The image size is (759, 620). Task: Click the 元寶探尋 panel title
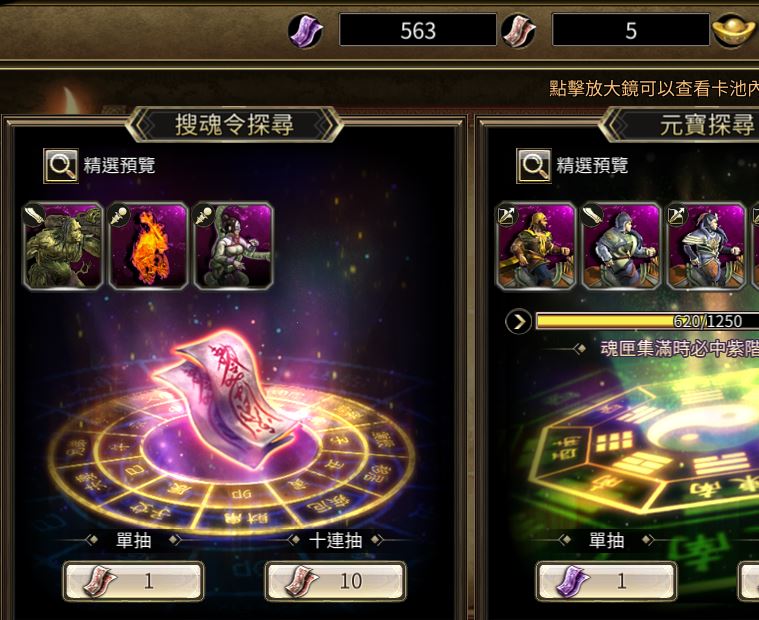click(706, 125)
